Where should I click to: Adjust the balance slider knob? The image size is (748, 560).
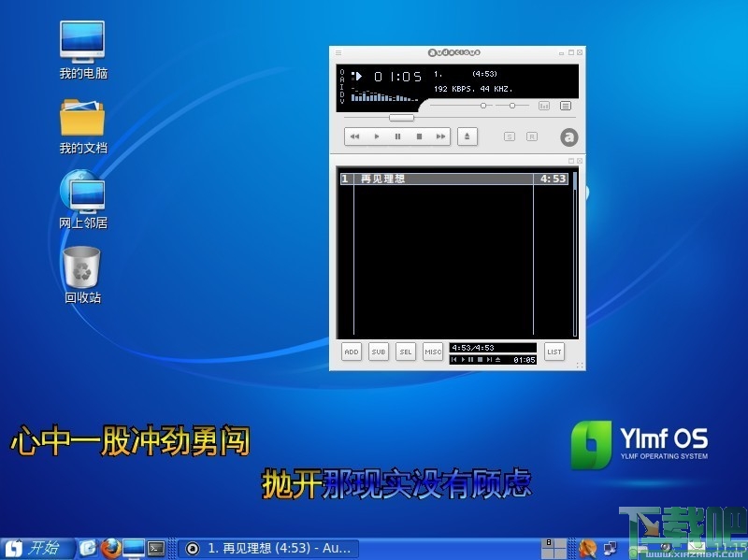511,106
